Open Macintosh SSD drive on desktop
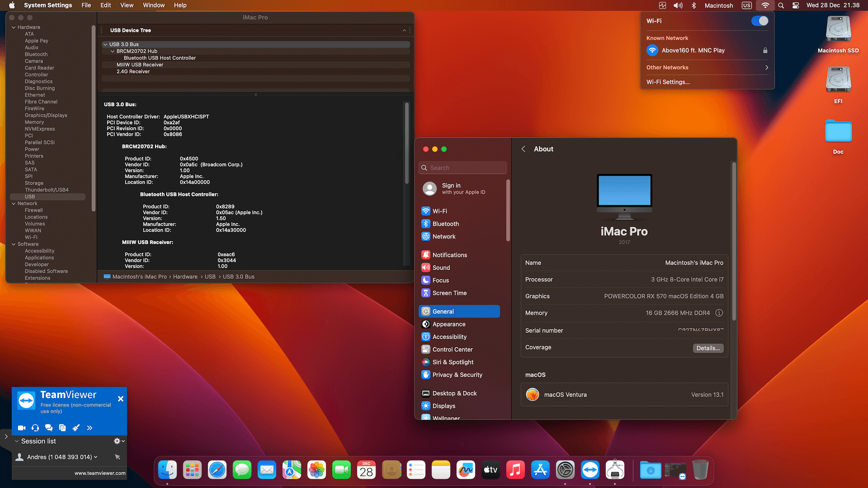The image size is (868, 488). (838, 34)
